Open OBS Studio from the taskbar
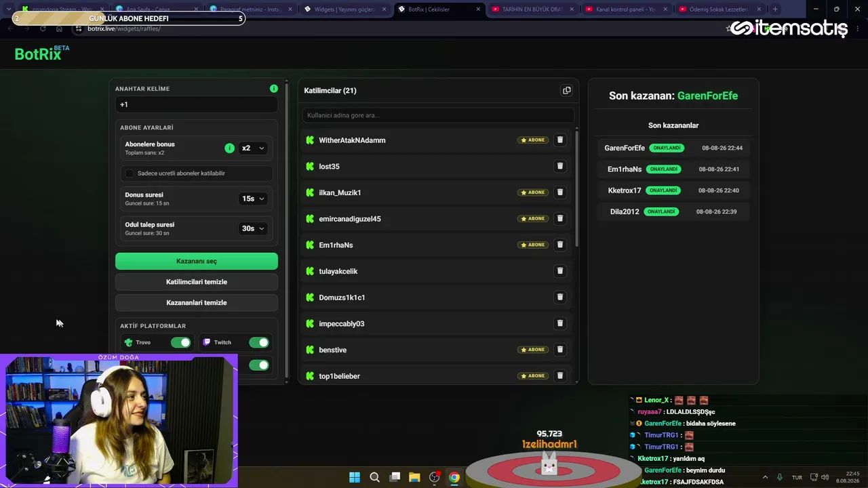Viewport: 868px width, 488px height. [x=435, y=477]
